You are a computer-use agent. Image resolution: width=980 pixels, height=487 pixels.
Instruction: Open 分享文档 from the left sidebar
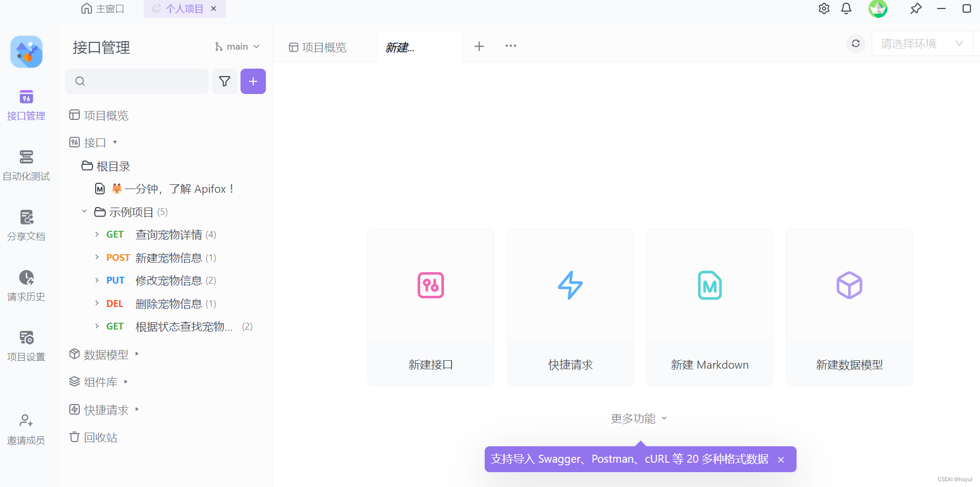point(26,224)
